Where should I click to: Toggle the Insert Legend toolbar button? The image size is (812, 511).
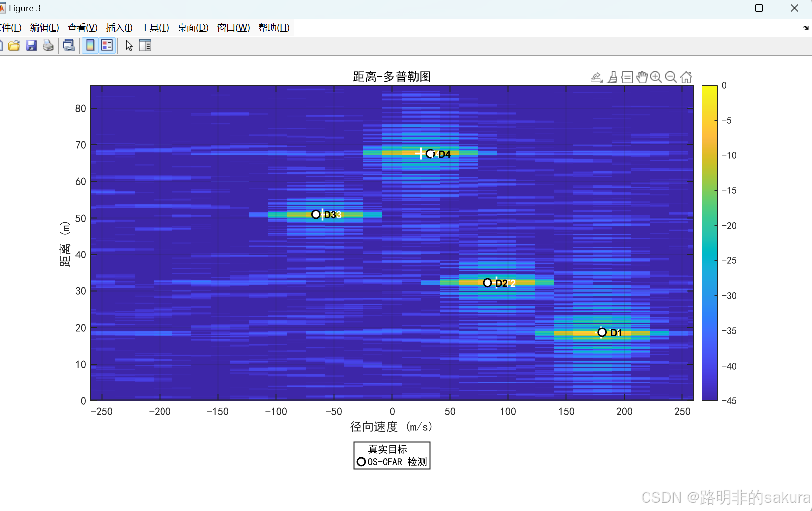click(107, 46)
